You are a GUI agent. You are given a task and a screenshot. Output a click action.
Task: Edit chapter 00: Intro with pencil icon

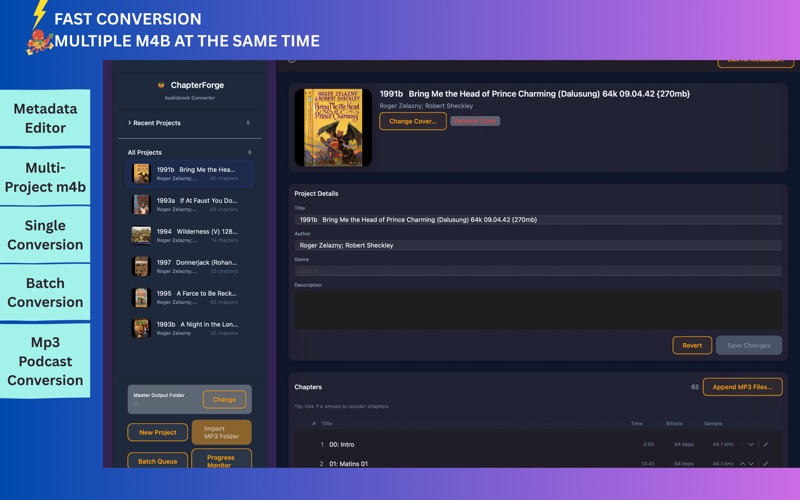pyautogui.click(x=765, y=444)
